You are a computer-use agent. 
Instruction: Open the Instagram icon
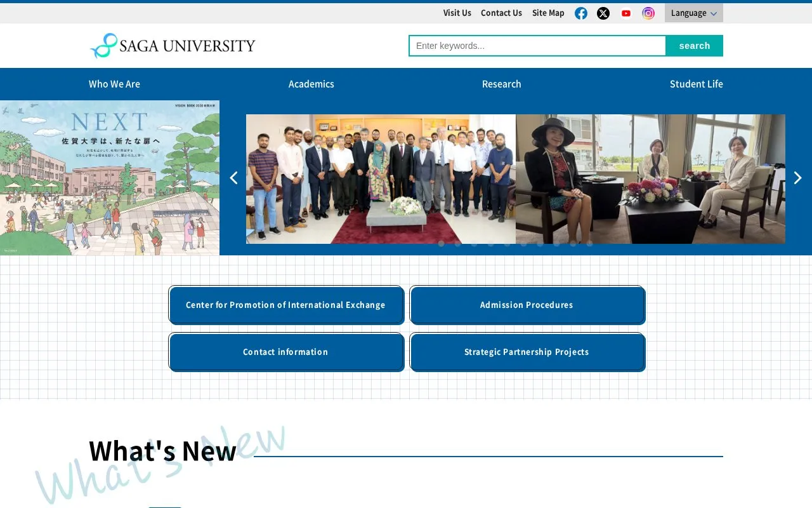click(648, 13)
